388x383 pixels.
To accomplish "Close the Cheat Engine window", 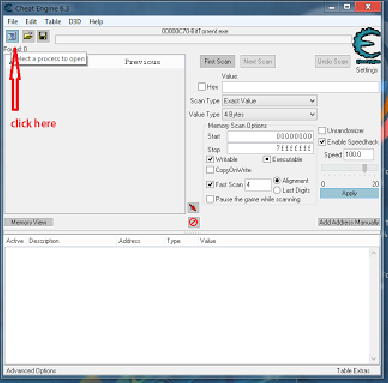I will [x=368, y=7].
